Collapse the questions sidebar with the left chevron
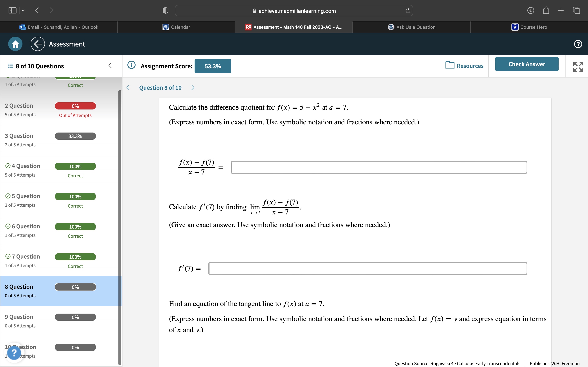Viewport: 588px width, 367px height. pos(110,65)
